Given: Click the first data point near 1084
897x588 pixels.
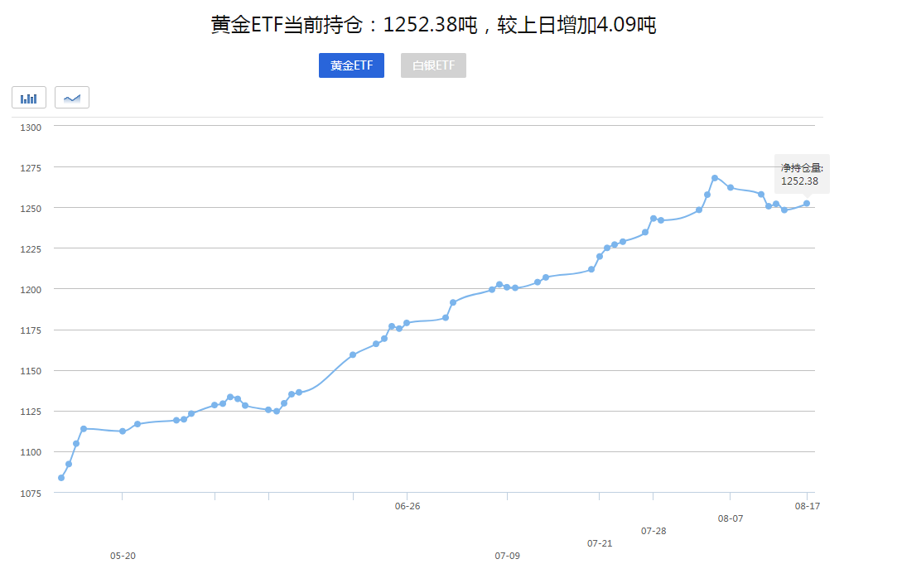Looking at the screenshot, I should point(61,478).
